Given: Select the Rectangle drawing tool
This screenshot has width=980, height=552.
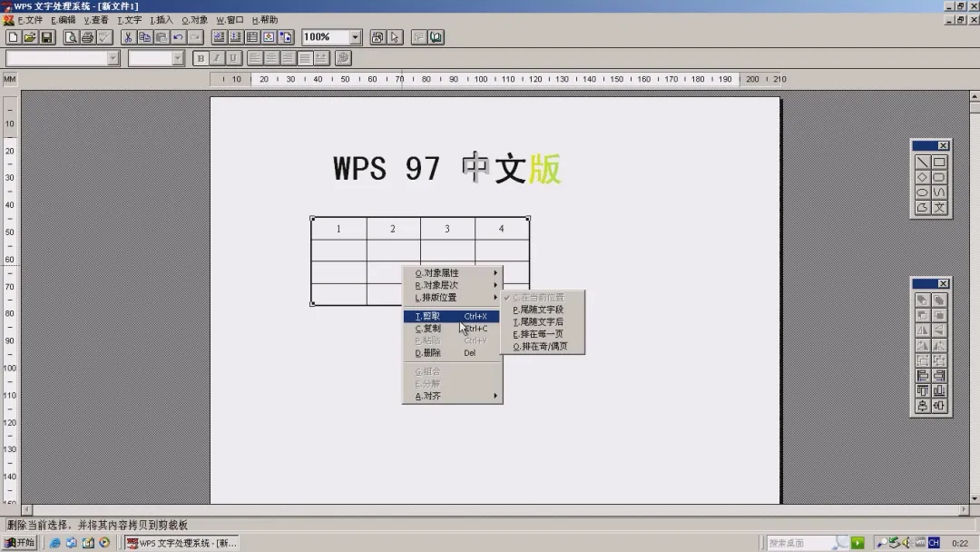Looking at the screenshot, I should (x=939, y=162).
